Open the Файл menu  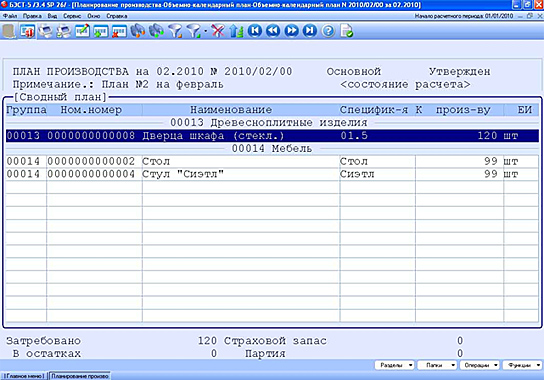pos(10,16)
